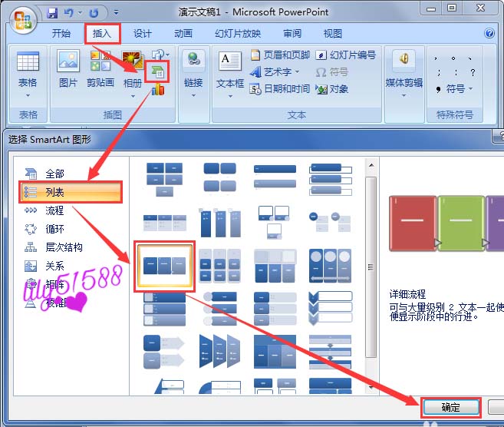Switch to the 设计 tab
Viewport: 504px width, 427px height.
click(x=143, y=33)
